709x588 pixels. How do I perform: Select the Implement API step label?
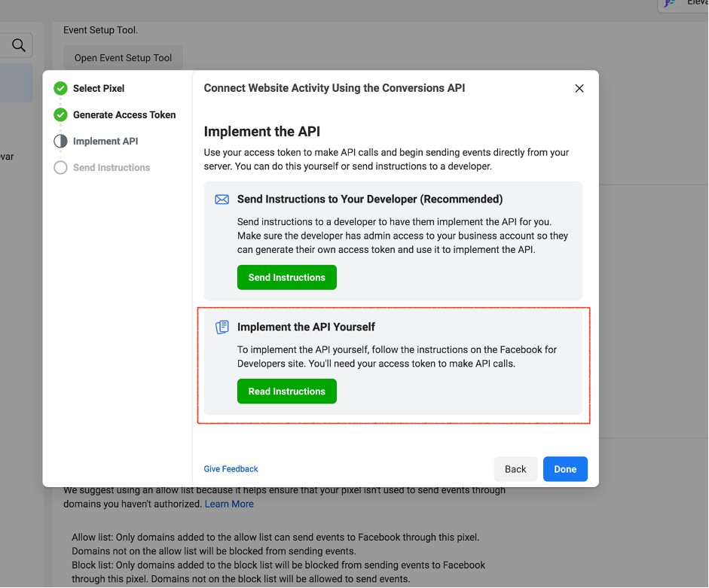pyautogui.click(x=105, y=141)
